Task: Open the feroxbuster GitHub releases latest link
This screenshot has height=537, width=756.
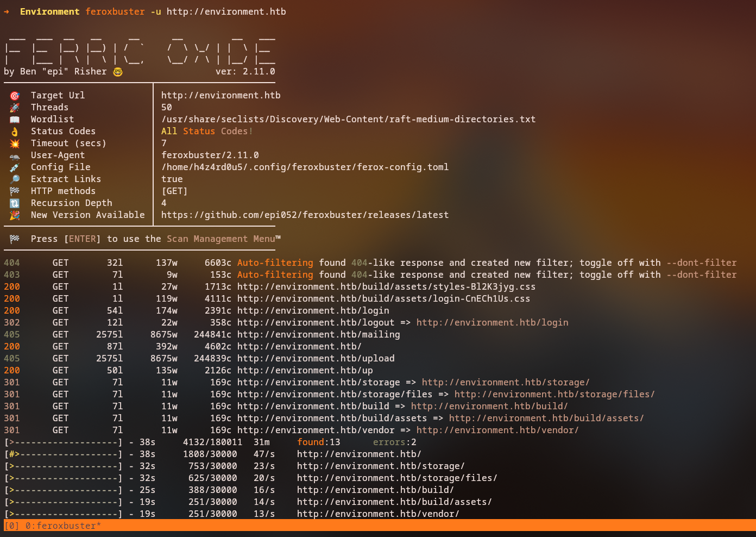Action: (305, 215)
